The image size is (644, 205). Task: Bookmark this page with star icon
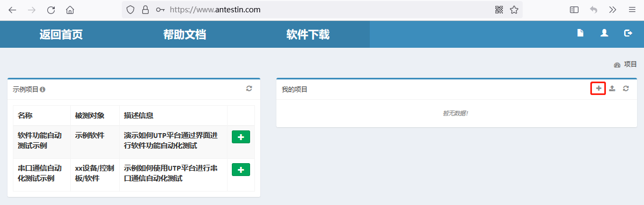514,10
